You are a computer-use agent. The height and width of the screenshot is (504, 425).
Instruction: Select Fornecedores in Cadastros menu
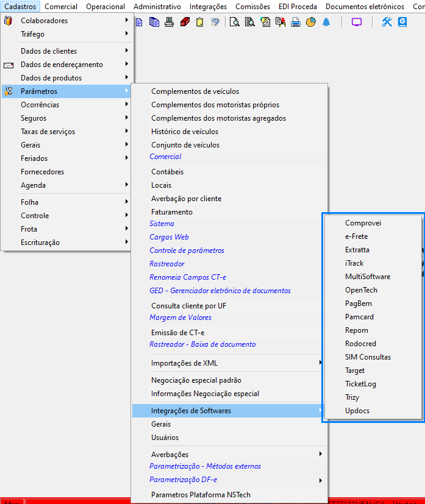click(67, 172)
